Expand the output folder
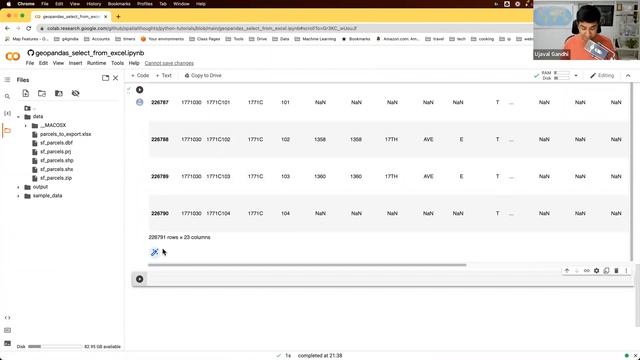This screenshot has height=360, width=640. pos(18,187)
